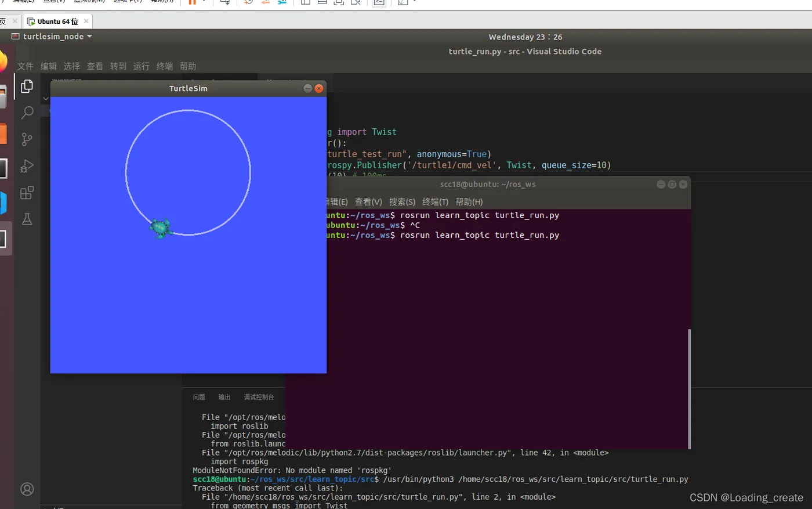The image size is (812, 509).
Task: Close the Ubuntu 64 位 VM tab
Action: coord(86,21)
